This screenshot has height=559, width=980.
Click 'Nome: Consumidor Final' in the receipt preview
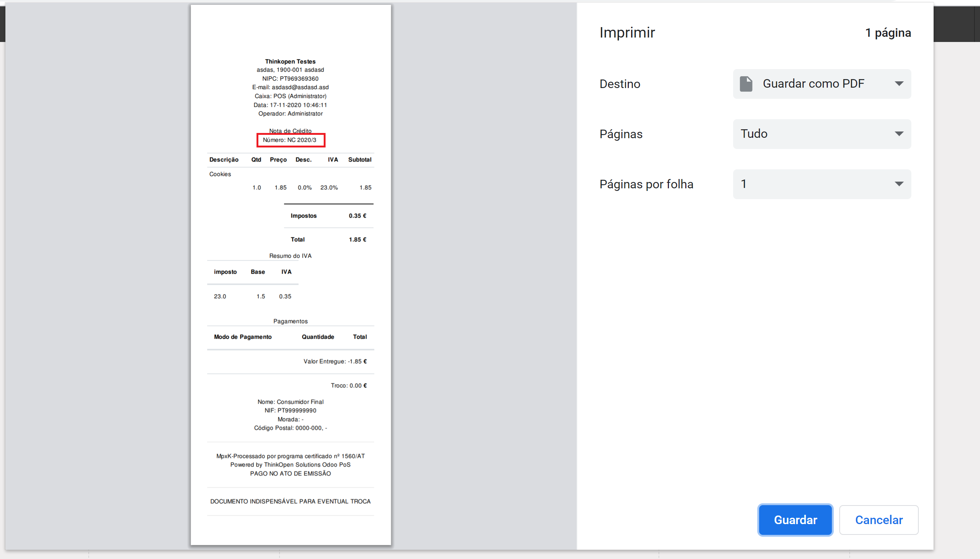pos(290,402)
